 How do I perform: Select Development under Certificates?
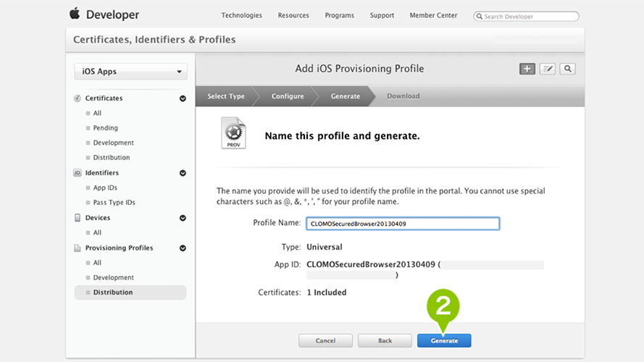(113, 143)
